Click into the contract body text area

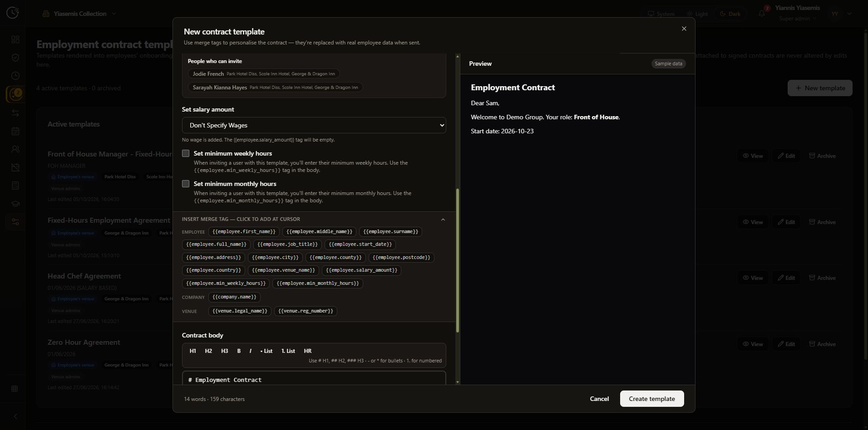point(314,379)
